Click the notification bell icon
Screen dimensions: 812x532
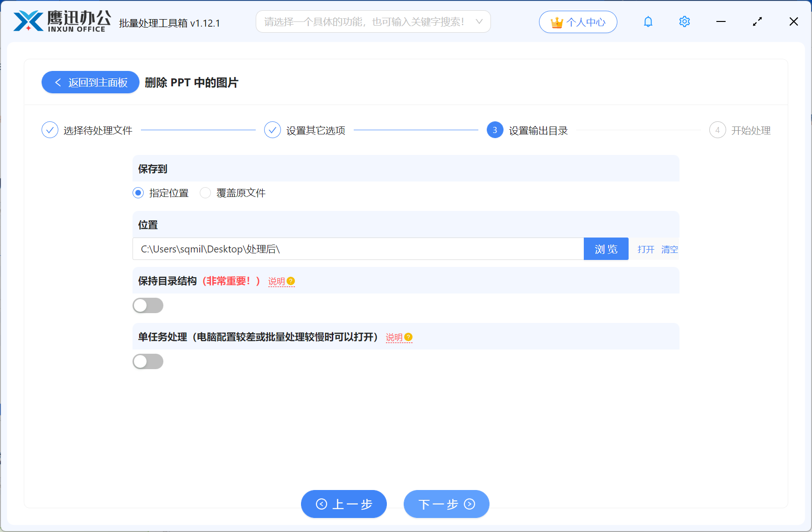point(648,21)
